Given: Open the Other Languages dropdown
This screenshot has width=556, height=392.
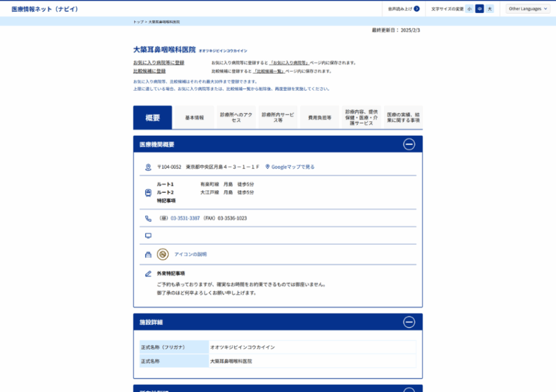Looking at the screenshot, I should (527, 8).
